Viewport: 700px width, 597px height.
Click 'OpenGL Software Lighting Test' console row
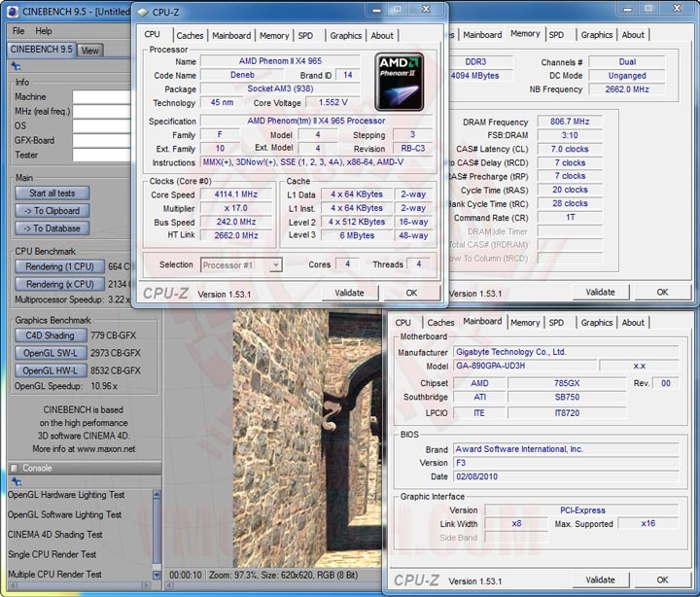tap(65, 514)
